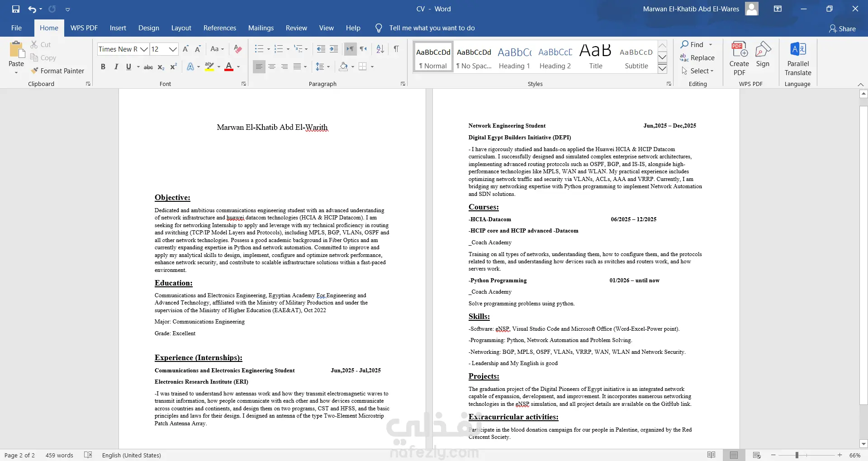The width and height of the screenshot is (868, 461).
Task: Undo the last action
Action: click(32, 9)
